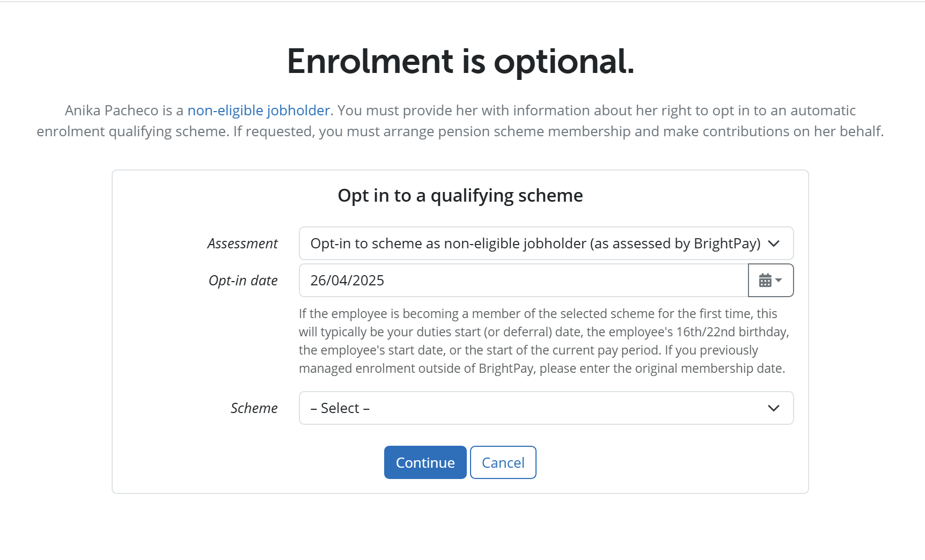
Task: Click the Scheme field label
Action: (254, 408)
